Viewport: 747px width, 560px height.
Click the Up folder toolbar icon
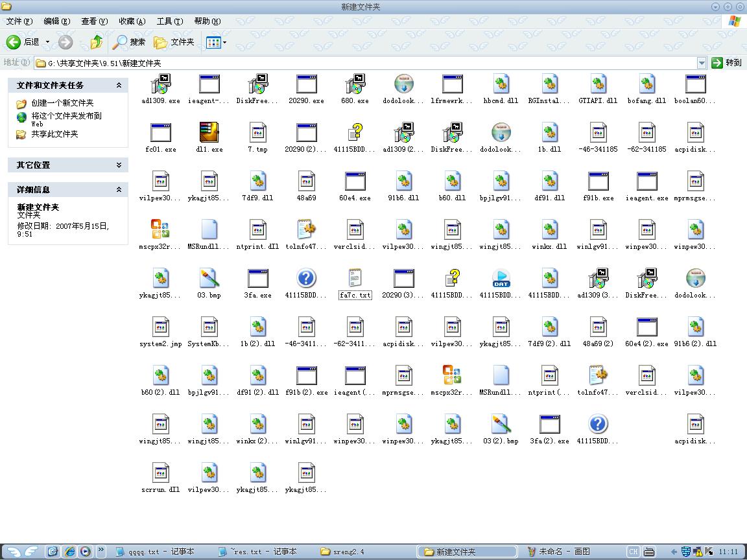coord(97,42)
